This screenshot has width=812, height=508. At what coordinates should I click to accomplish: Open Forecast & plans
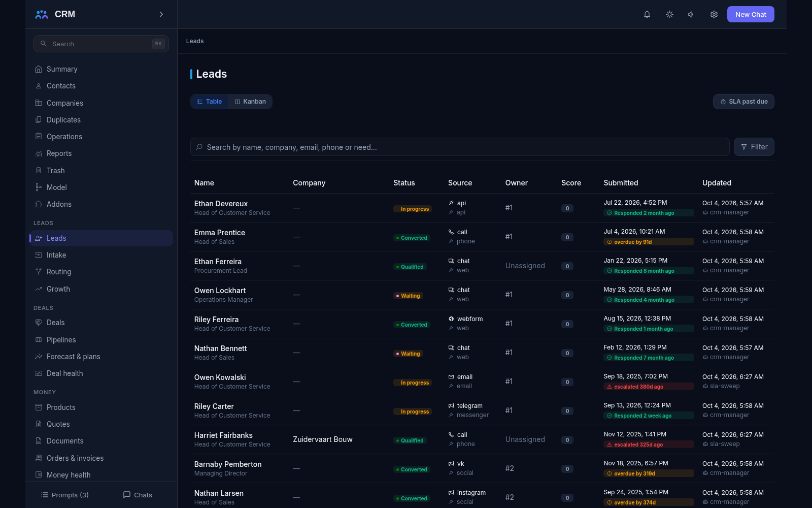point(101,357)
